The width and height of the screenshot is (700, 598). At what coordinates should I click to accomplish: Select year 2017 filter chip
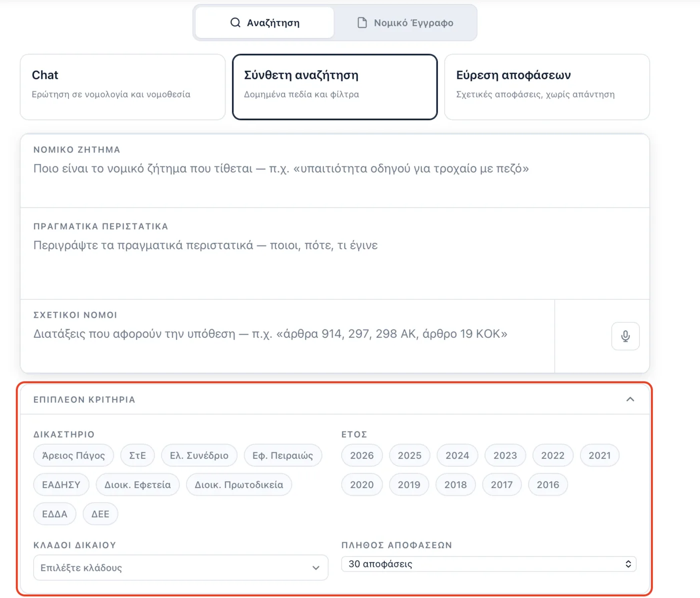(501, 485)
